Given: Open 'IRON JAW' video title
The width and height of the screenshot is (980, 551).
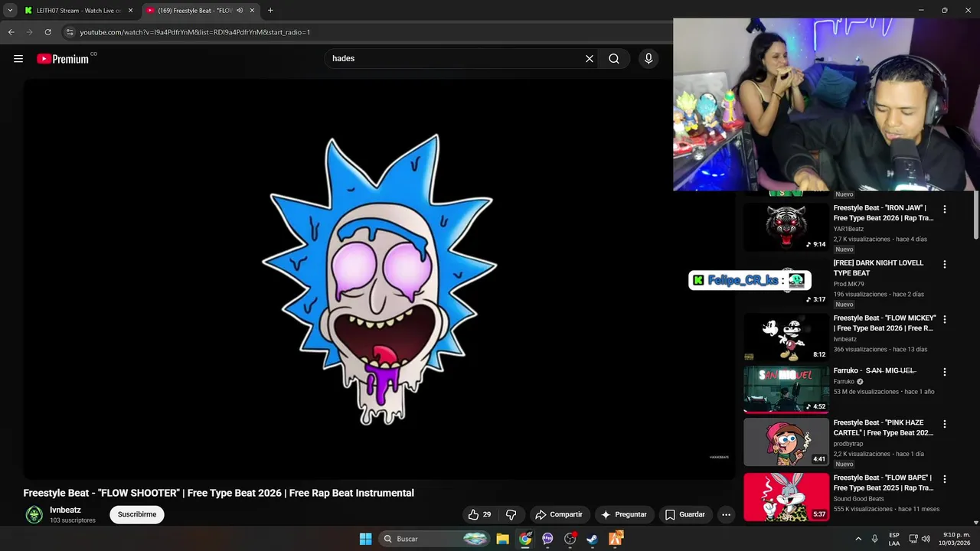Looking at the screenshot, I should [x=884, y=213].
